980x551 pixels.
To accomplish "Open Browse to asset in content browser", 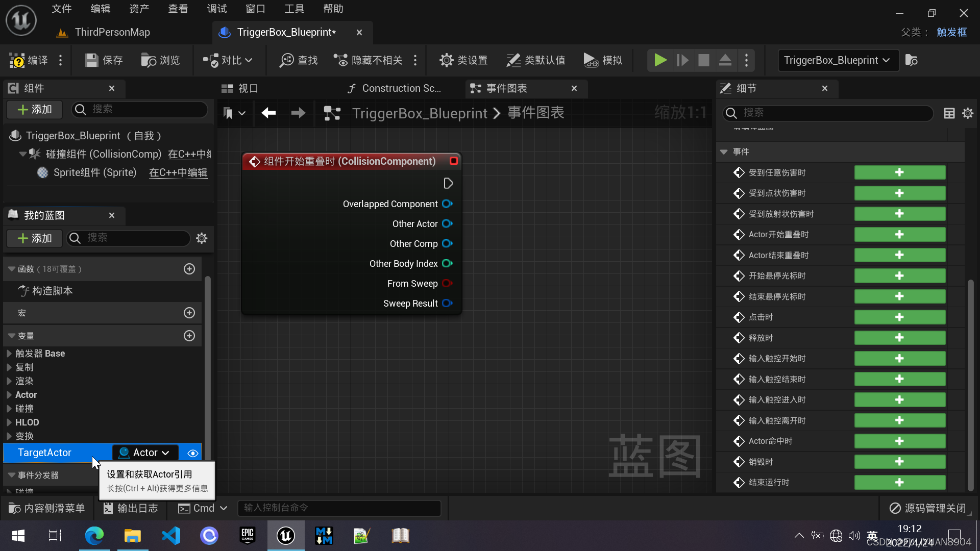I will pos(149,60).
